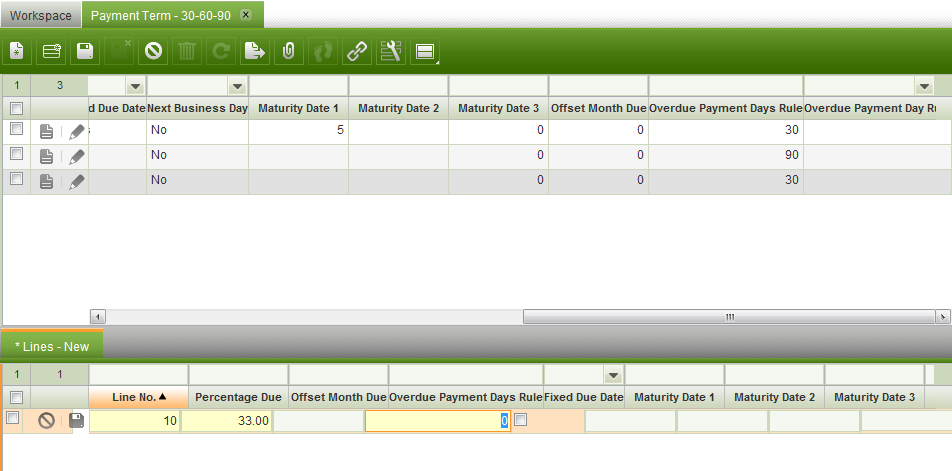Click the scroll left arrow
The height and width of the screenshot is (471, 952).
coord(98,317)
